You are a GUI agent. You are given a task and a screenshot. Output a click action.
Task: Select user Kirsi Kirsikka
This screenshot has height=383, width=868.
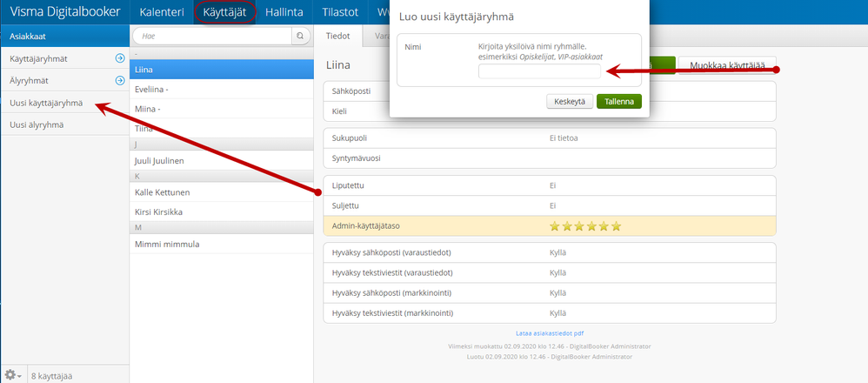click(222, 212)
